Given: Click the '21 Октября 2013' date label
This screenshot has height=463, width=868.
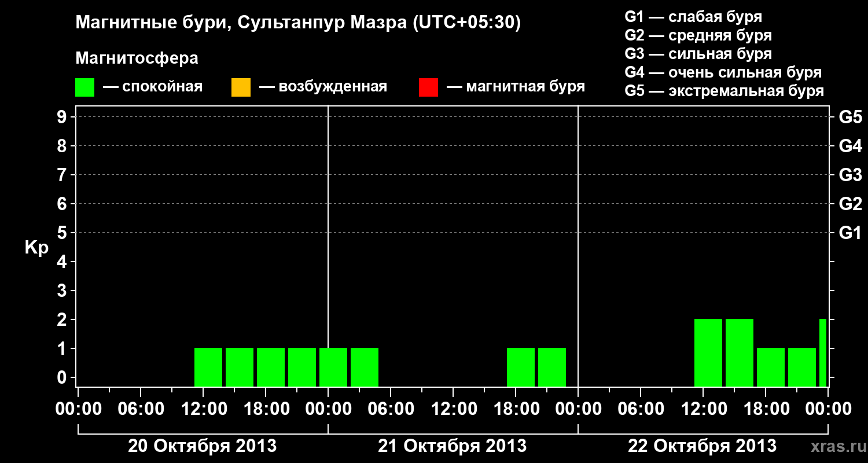Looking at the screenshot, I should tap(453, 446).
